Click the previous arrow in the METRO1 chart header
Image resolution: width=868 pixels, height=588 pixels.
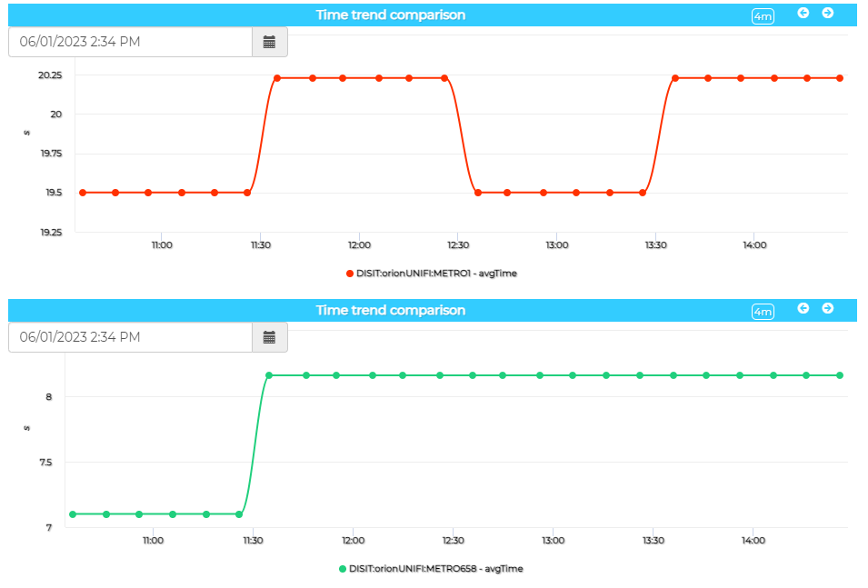pos(803,13)
